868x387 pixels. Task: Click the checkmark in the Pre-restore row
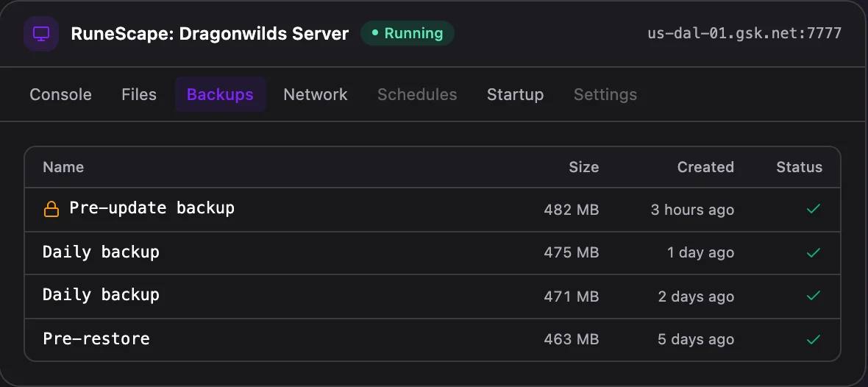813,339
